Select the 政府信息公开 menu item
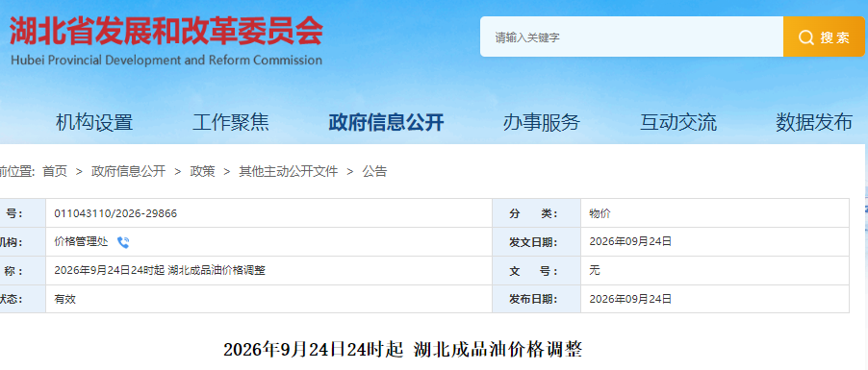Screen dimensions: 868x370 (x=386, y=122)
